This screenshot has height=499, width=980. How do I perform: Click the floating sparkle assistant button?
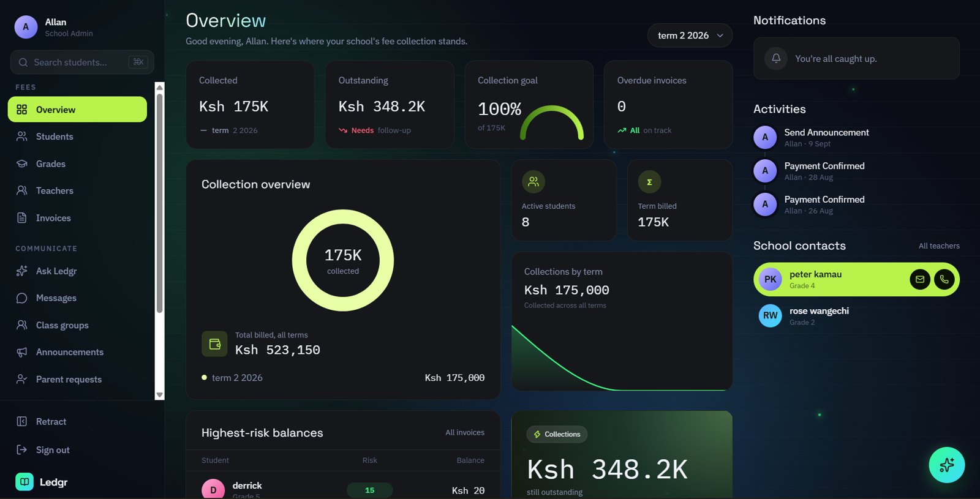click(947, 465)
